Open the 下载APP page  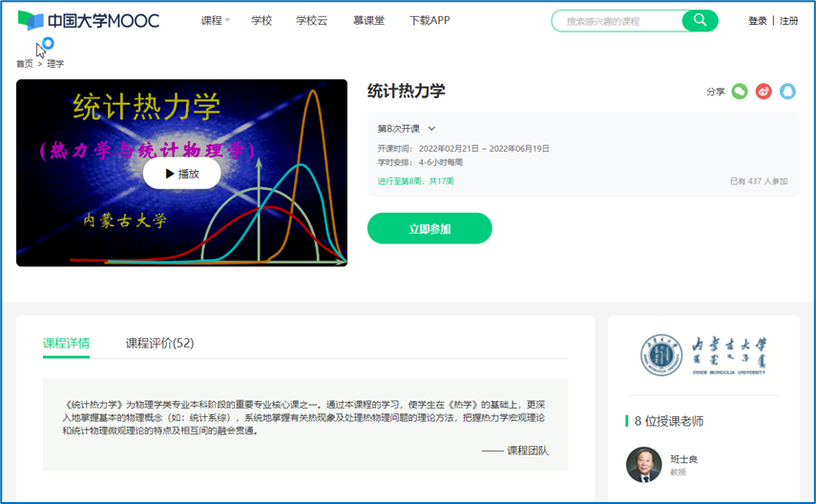(429, 20)
